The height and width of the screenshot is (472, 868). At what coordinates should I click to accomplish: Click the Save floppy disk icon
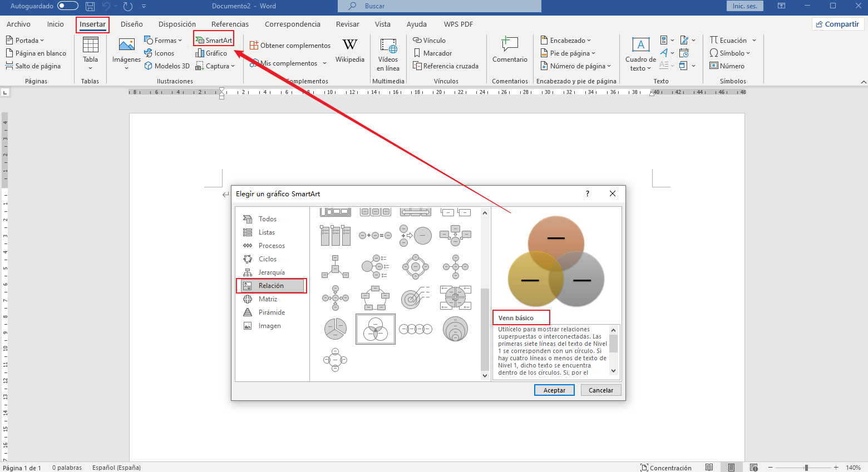point(90,6)
